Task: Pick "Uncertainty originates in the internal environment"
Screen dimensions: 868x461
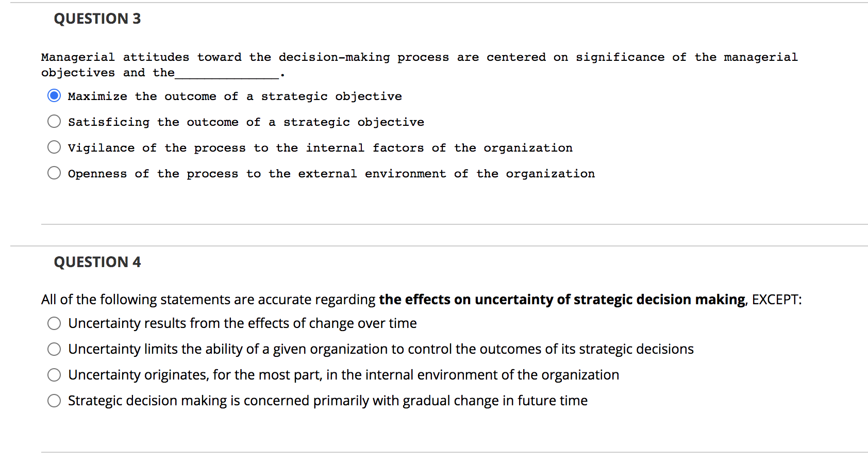Action: click(54, 375)
